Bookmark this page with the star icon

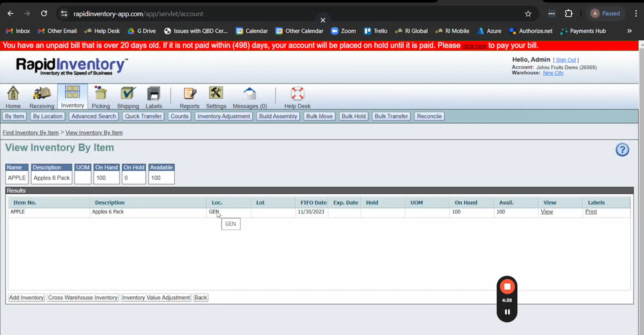pos(528,14)
